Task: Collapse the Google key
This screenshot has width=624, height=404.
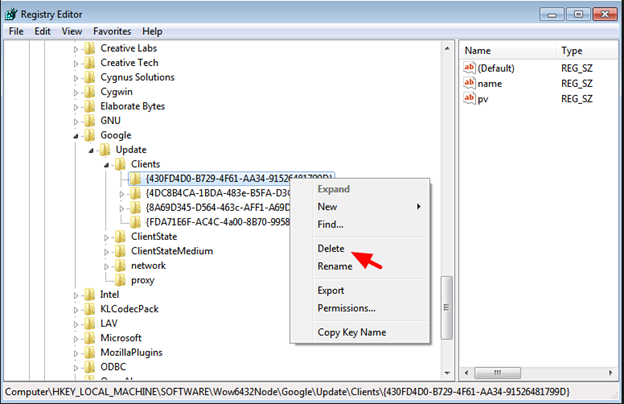Action: click(76, 136)
